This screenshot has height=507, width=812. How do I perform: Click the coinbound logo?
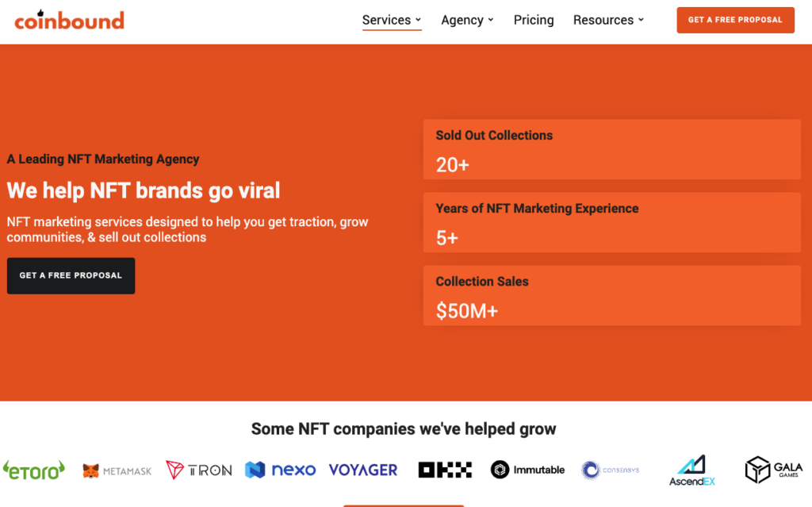click(x=70, y=20)
